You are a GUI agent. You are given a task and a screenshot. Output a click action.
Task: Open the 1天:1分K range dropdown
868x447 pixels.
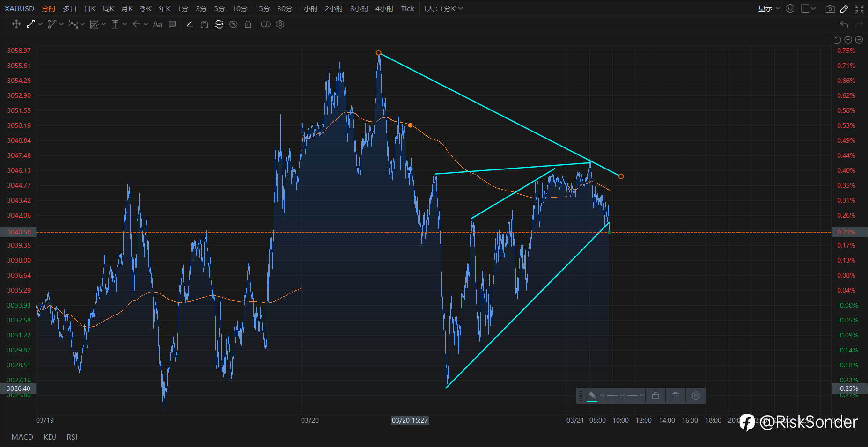(442, 9)
